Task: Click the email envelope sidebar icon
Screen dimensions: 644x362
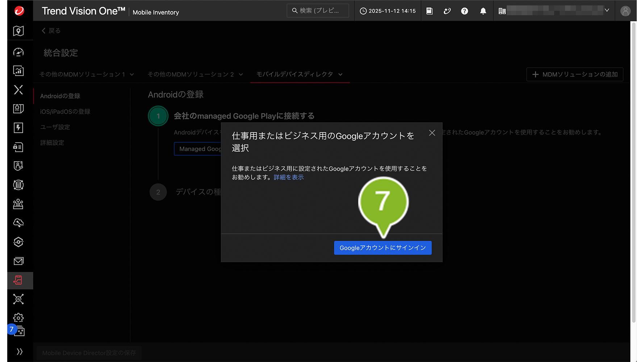Action: point(18,261)
